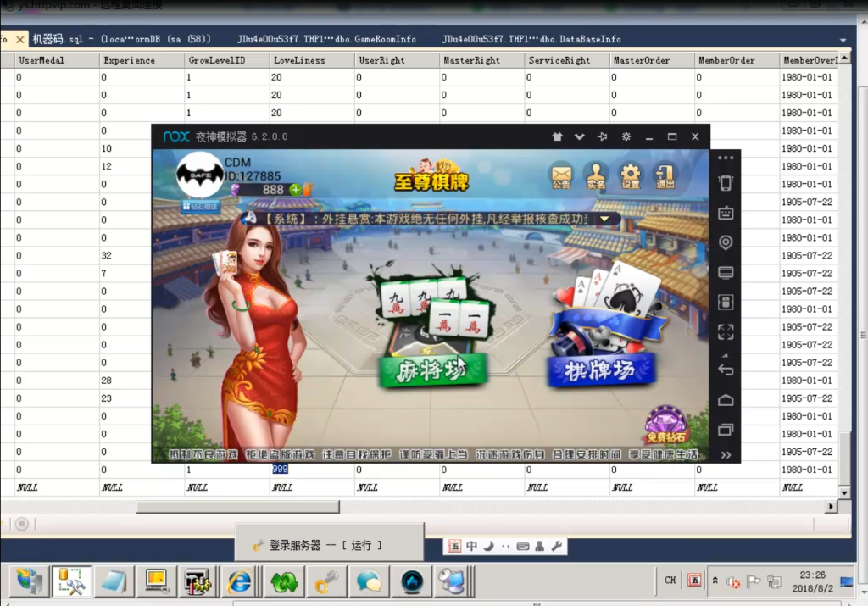
Task: Expand Nox sidebar double chevron
Action: [726, 455]
